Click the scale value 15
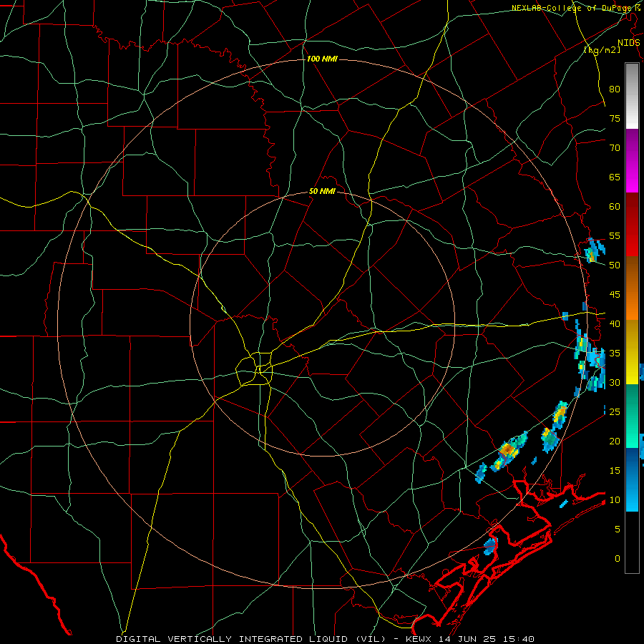Image resolution: width=644 pixels, height=644 pixels. pos(615,471)
